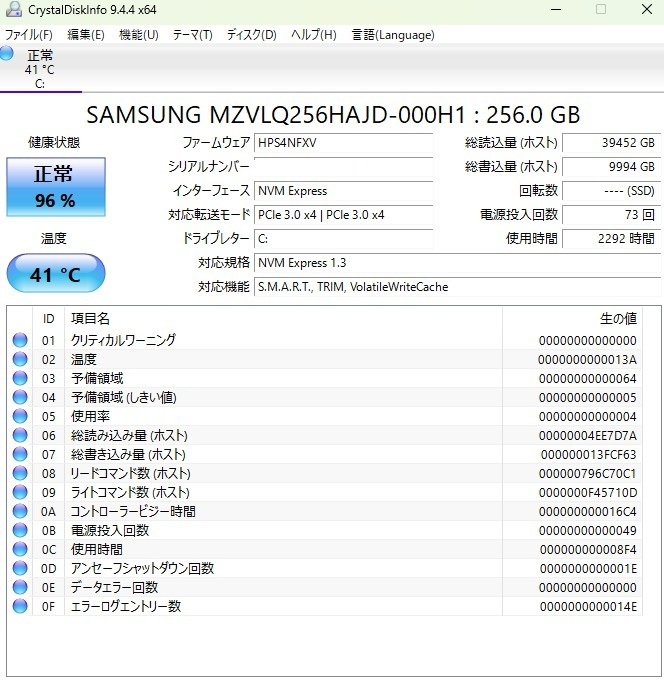Click the drive title SAMSUNG MZVLQ256HAJD-000H1 : 256.0 GB
This screenshot has height=682, width=664.
coord(333,115)
